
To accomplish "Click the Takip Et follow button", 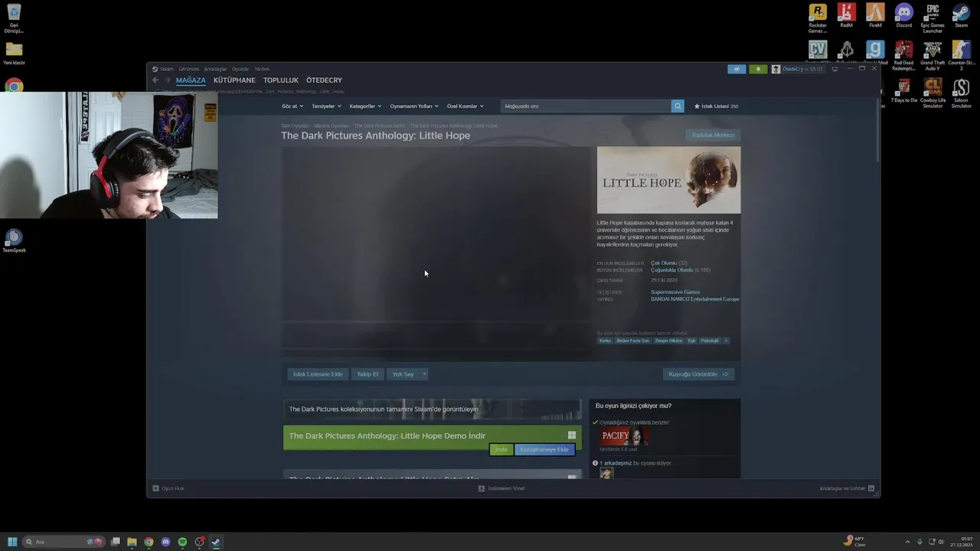I will tap(367, 374).
